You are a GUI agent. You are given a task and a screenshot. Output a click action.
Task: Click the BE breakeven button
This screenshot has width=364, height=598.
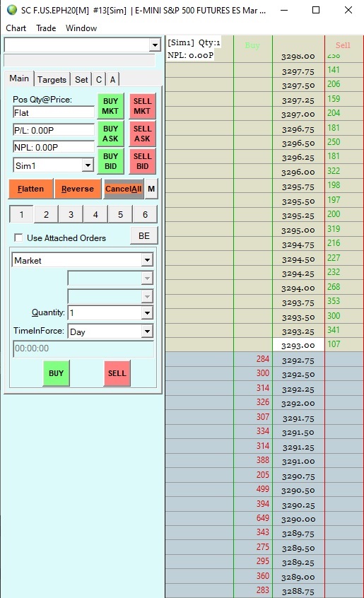click(x=144, y=235)
